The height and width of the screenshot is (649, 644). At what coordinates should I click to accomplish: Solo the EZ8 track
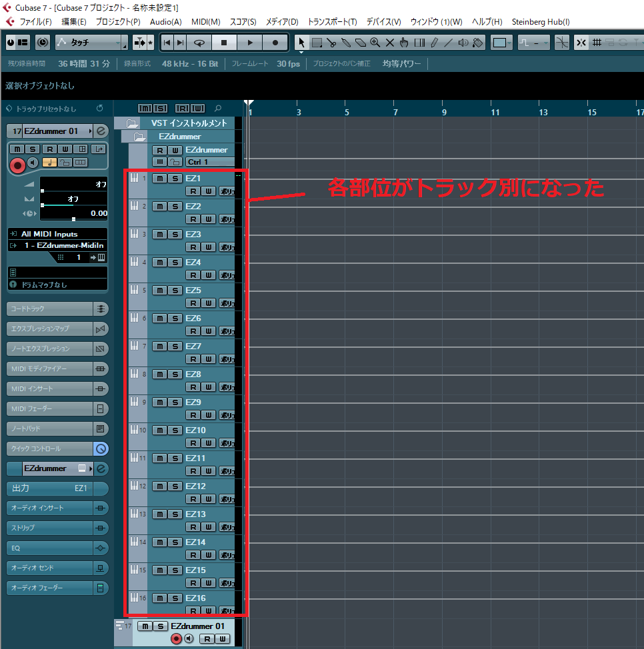175,374
